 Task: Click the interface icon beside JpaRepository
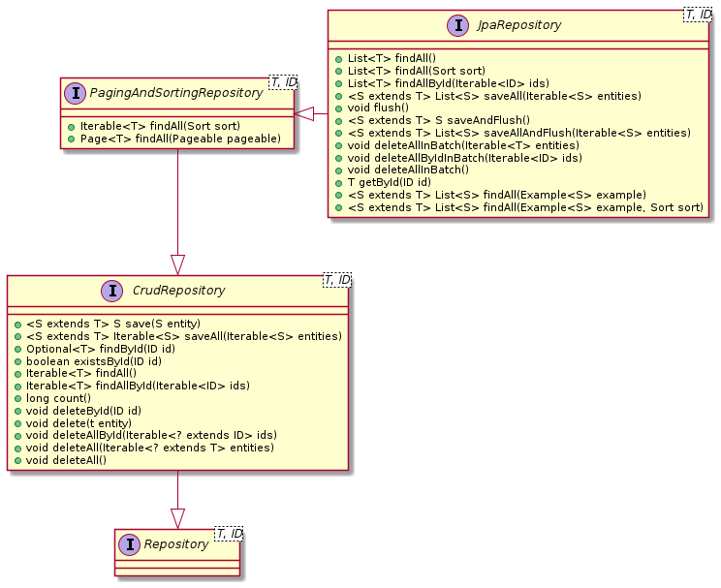455,26
